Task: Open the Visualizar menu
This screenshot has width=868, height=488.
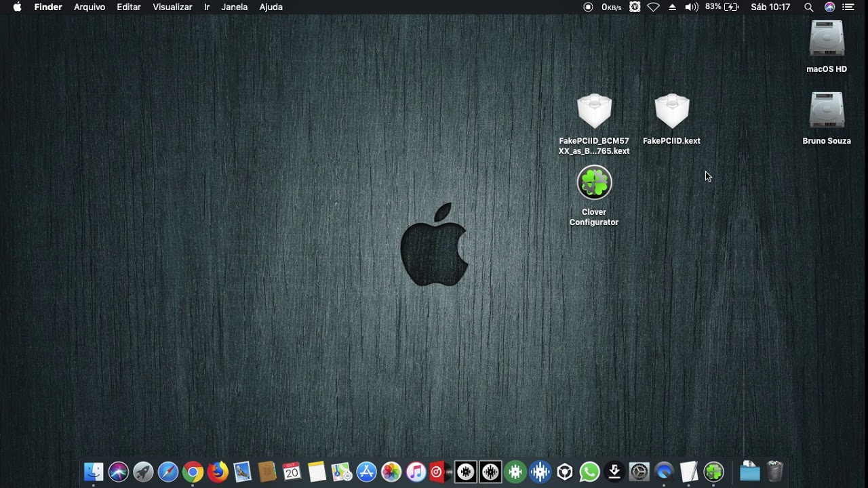Action: coord(172,7)
